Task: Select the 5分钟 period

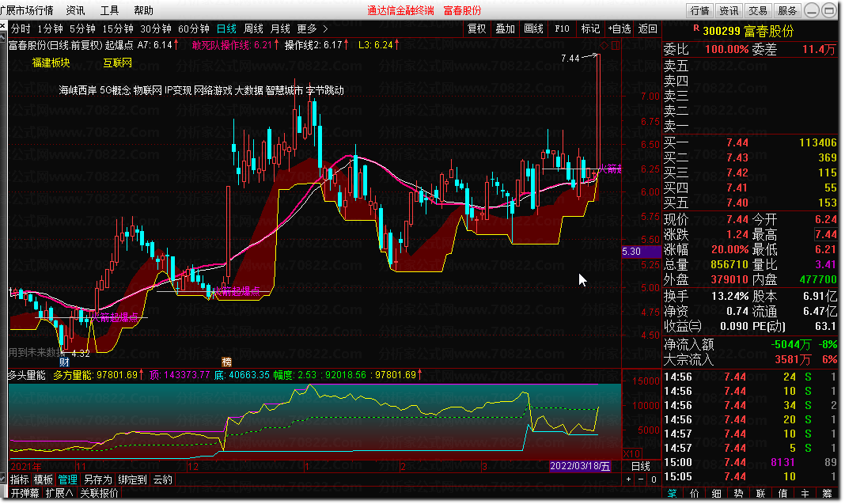Action: point(82,28)
